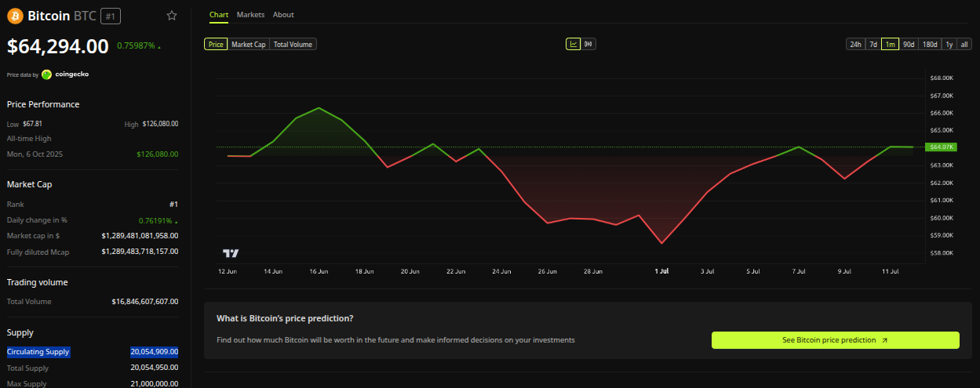Image resolution: width=980 pixels, height=388 pixels.
Task: Select the Total Volume chart mode
Action: (293, 44)
